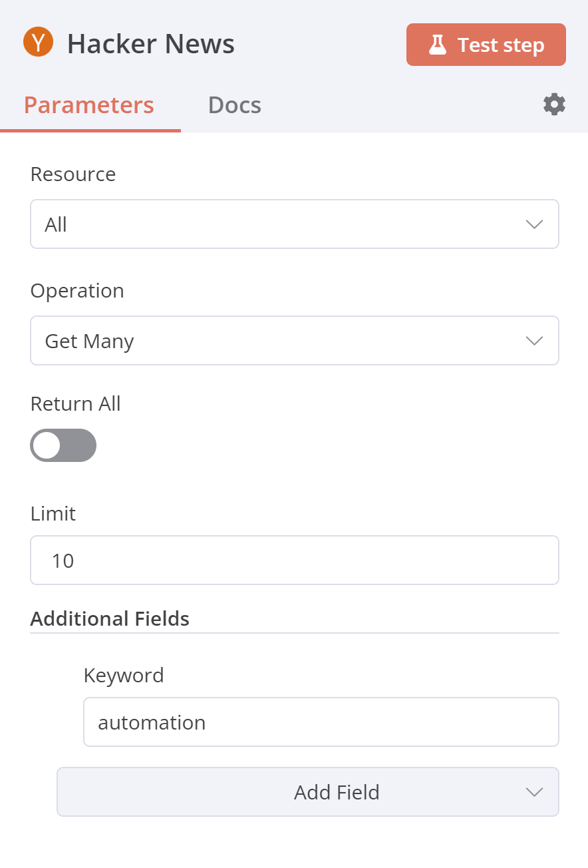
Task: Focus the Limit field containing 10
Action: pyautogui.click(x=294, y=560)
